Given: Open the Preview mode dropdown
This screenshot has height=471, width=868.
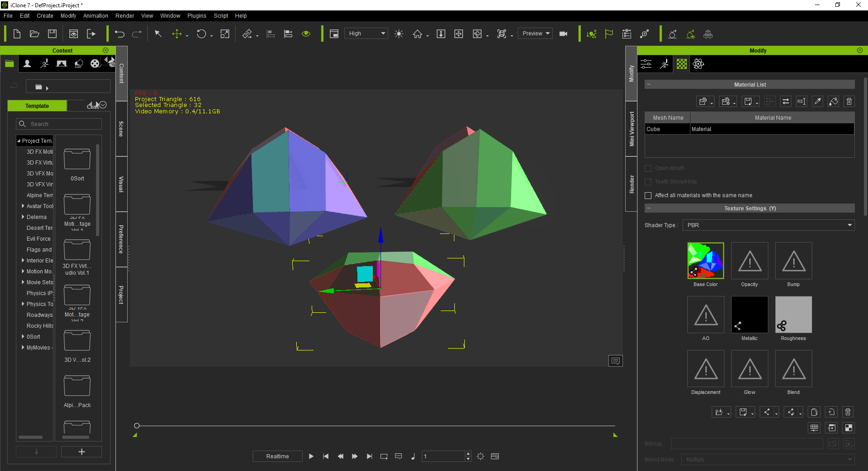Looking at the screenshot, I should point(535,34).
